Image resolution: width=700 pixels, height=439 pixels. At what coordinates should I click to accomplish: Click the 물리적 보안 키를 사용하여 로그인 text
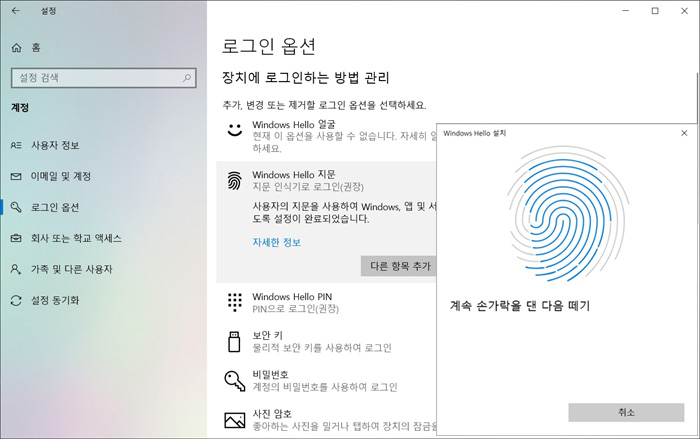[x=322, y=348]
